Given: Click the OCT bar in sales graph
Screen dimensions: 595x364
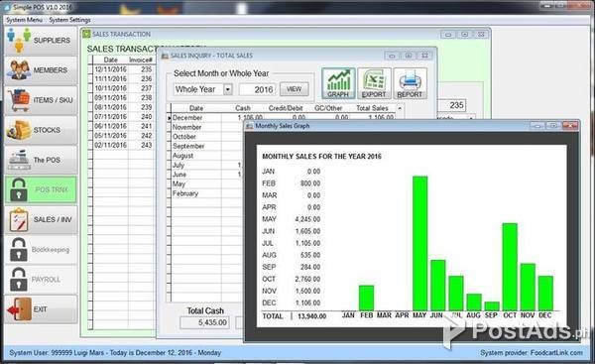Looking at the screenshot, I should pyautogui.click(x=510, y=267).
